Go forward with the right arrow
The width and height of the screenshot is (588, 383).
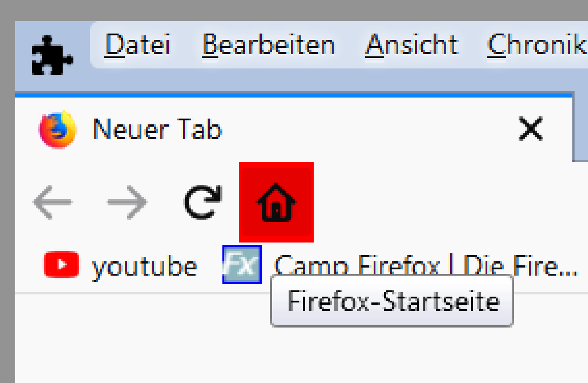tap(127, 202)
